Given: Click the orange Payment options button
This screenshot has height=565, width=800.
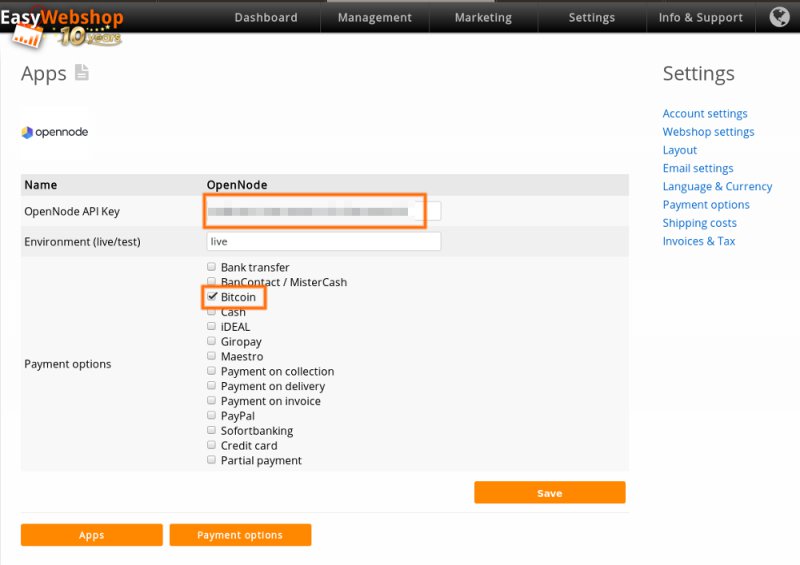Looking at the screenshot, I should tap(240, 535).
